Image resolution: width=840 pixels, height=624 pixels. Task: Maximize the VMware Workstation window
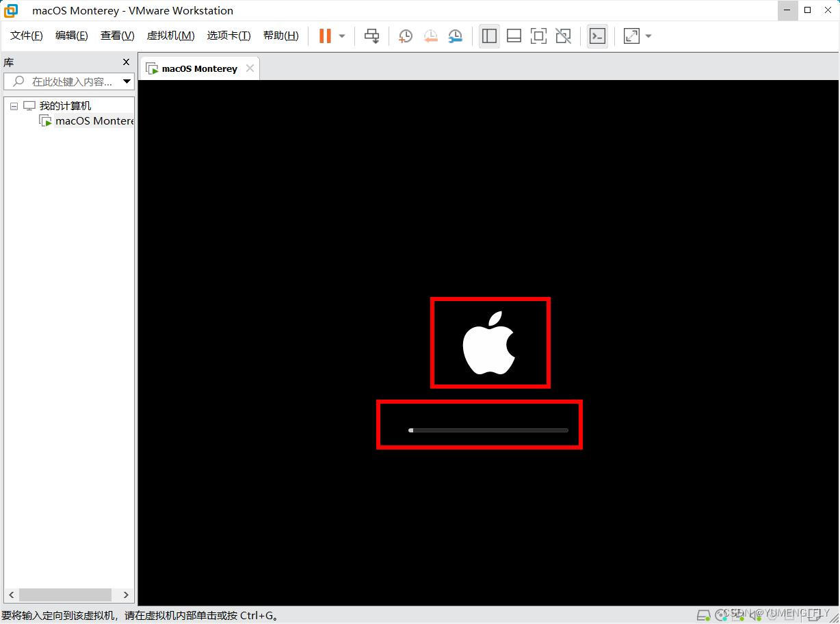pyautogui.click(x=808, y=10)
